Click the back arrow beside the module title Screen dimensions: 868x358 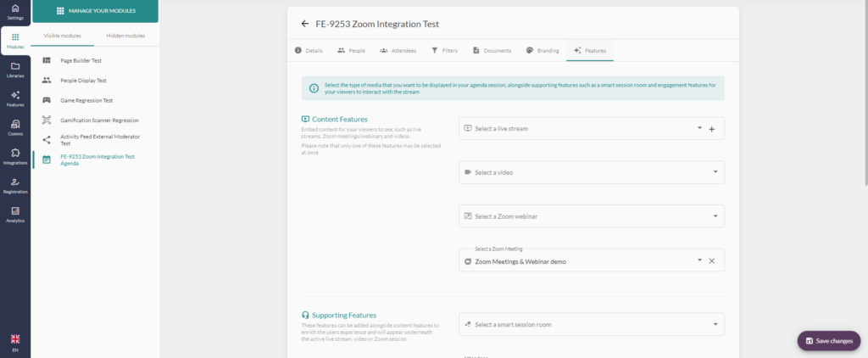tap(305, 24)
